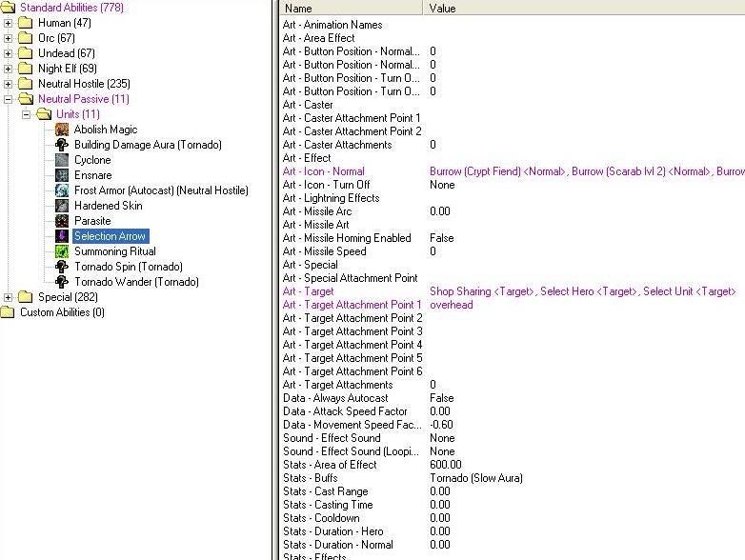Viewport: 745px width, 560px height.
Task: Select Tornado Wander (Tornado) entry
Action: pyautogui.click(x=137, y=282)
